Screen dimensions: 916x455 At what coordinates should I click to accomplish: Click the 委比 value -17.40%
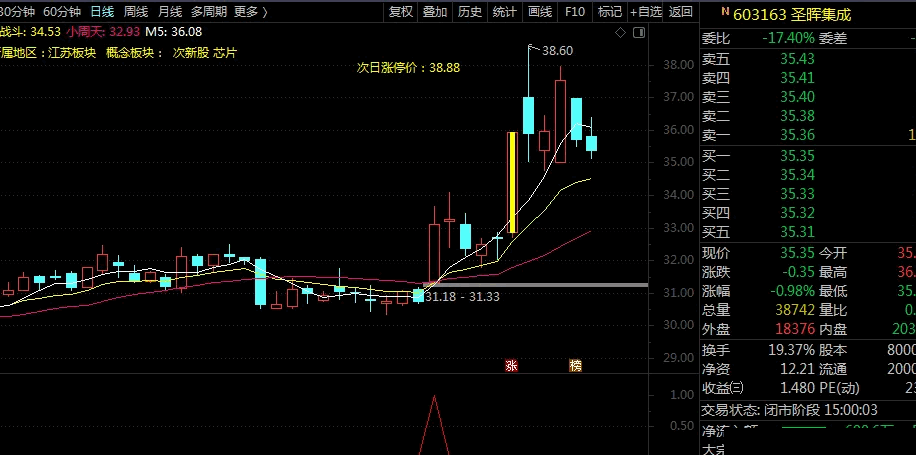coord(788,39)
